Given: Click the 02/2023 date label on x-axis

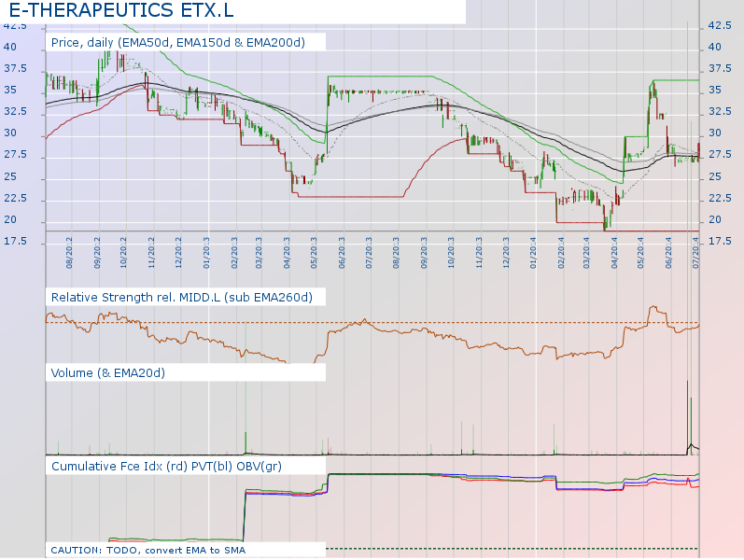Looking at the screenshot, I should click(234, 253).
